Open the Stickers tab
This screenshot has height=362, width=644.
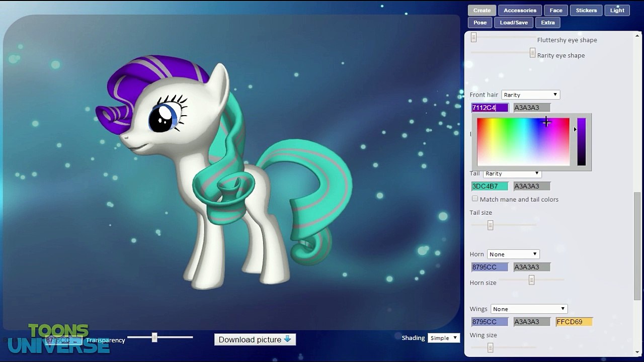pos(586,10)
